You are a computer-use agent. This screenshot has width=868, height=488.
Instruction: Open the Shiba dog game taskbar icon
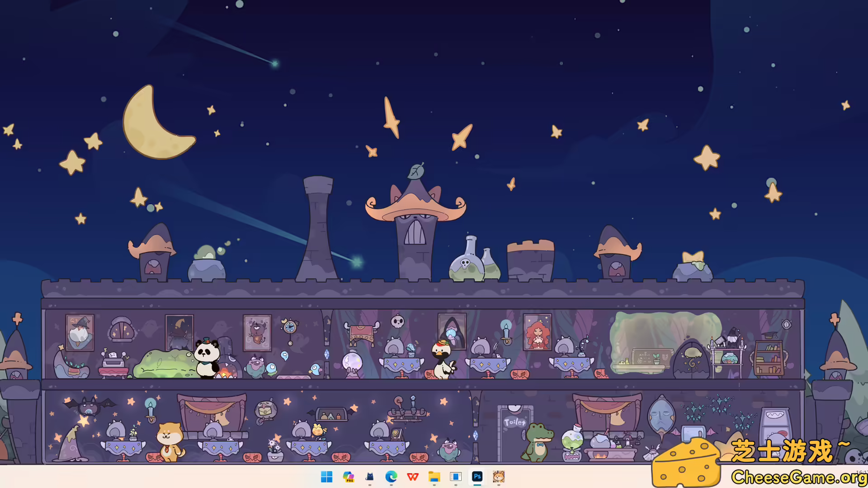click(499, 477)
